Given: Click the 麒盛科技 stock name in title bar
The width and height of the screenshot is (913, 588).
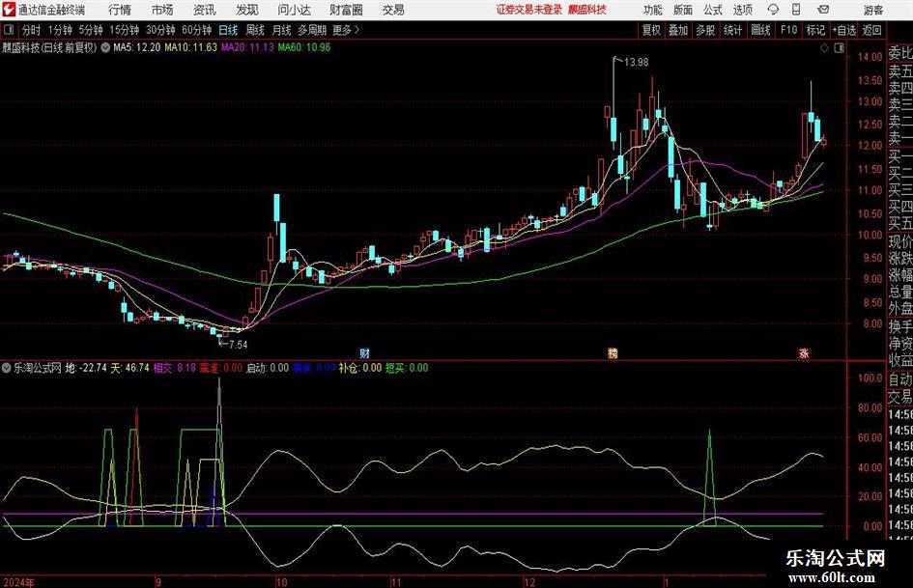Looking at the screenshot, I should pyautogui.click(x=587, y=10).
